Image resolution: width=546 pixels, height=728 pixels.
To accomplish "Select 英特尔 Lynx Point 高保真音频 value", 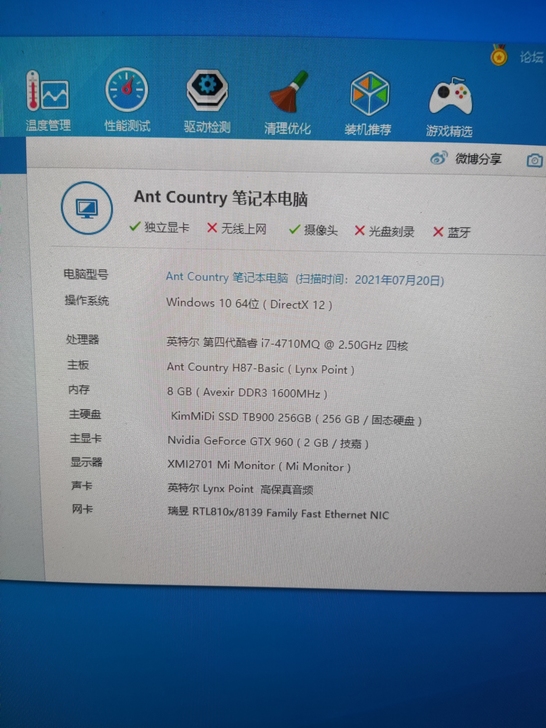I will 240,489.
